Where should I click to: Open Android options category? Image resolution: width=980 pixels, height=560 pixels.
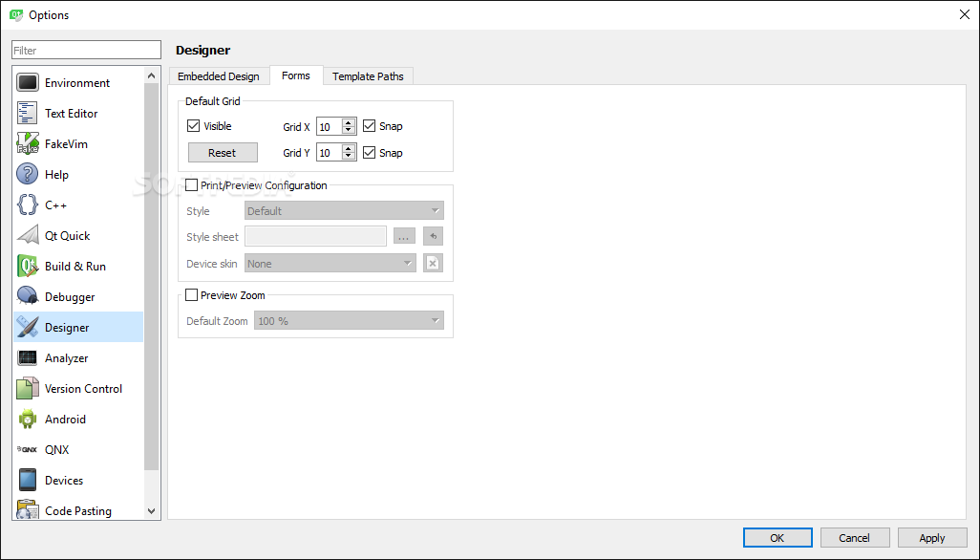(x=77, y=420)
